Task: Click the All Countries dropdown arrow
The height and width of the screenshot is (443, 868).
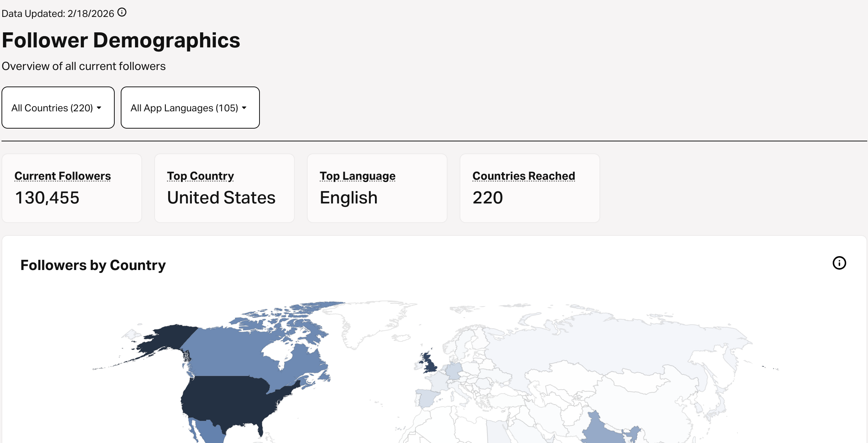Action: 99,108
